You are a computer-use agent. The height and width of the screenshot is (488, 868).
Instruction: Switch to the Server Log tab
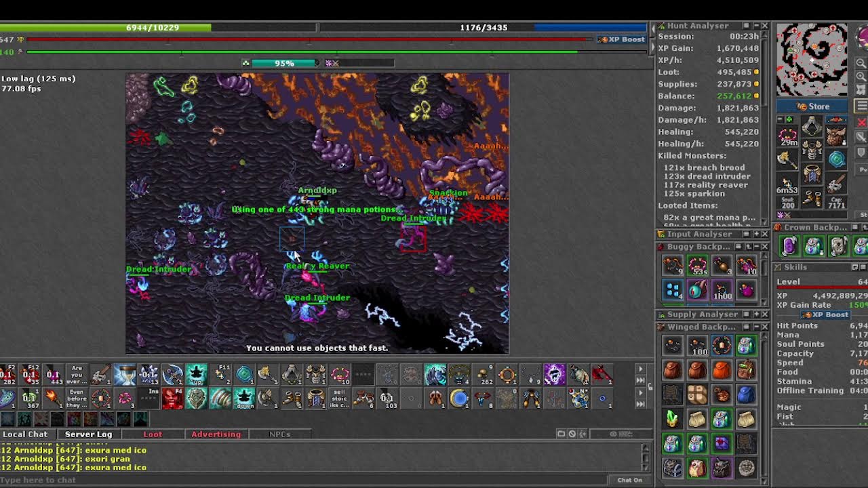(x=88, y=434)
